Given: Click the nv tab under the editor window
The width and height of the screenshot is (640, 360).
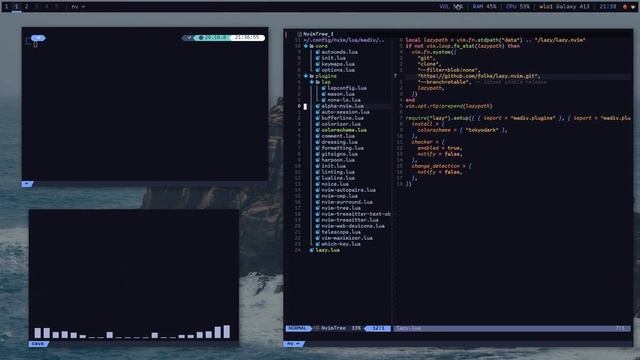Looking at the screenshot, I should pyautogui.click(x=293, y=344).
